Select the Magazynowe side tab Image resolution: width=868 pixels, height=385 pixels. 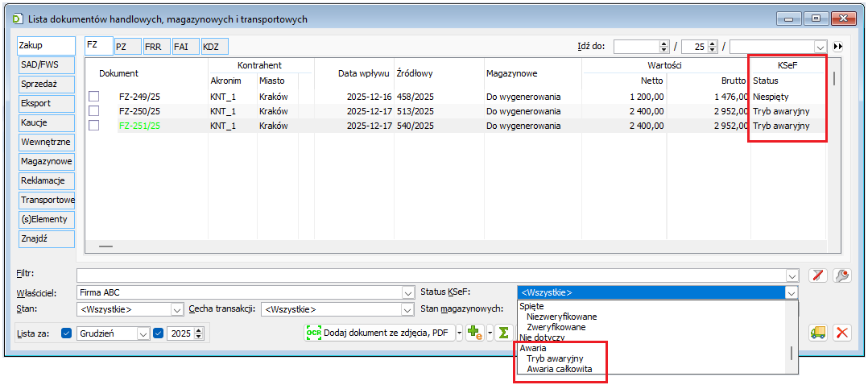tap(46, 161)
